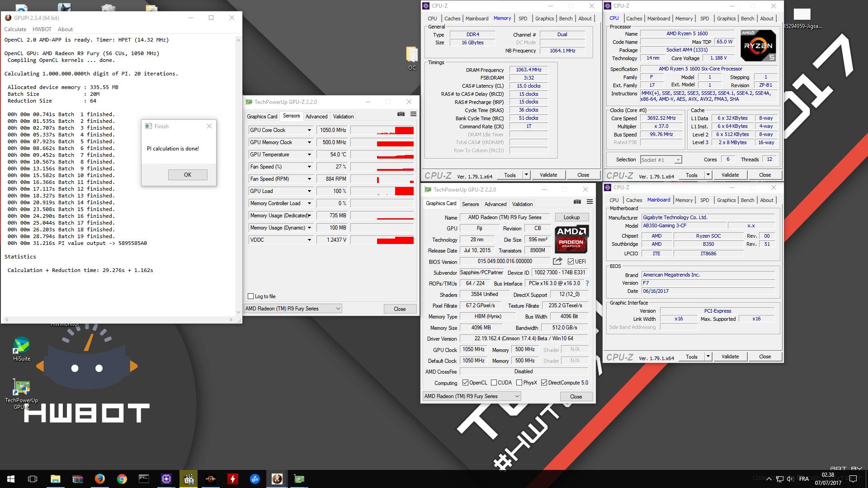Click Validate in CPU-Z Memory window
The width and height of the screenshot is (868, 488).
tap(548, 175)
